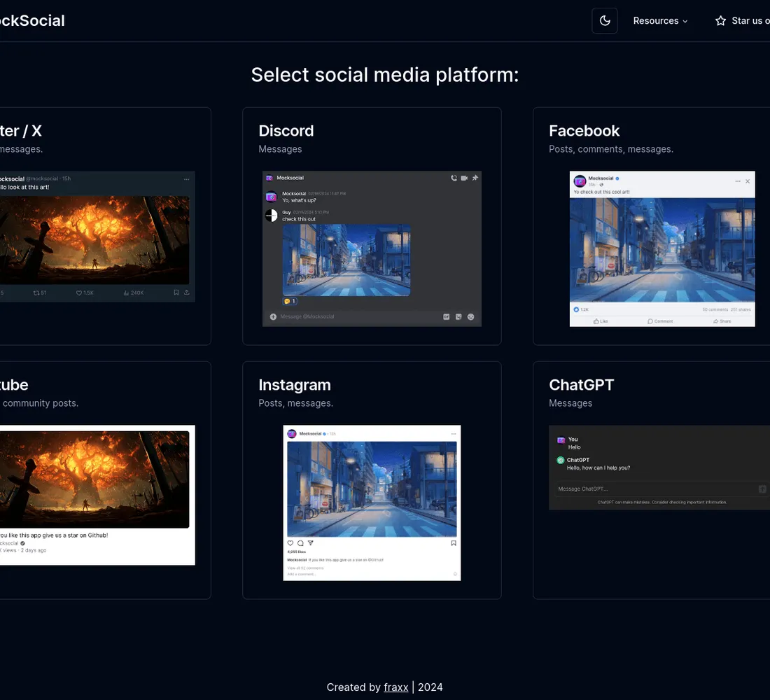Click the bookmark icon in Instagram preview

tap(454, 542)
